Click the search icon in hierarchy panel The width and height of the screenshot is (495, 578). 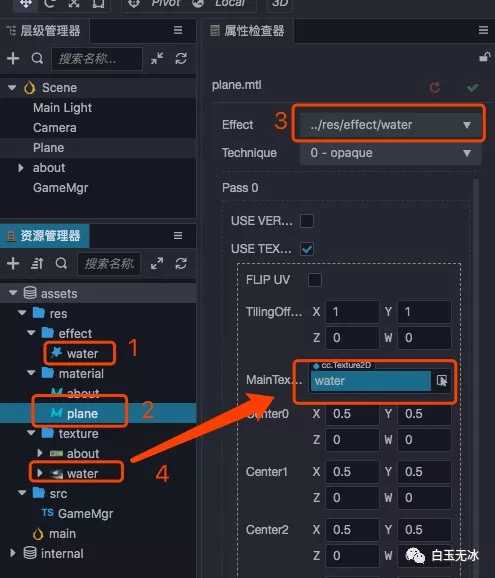click(x=37, y=58)
